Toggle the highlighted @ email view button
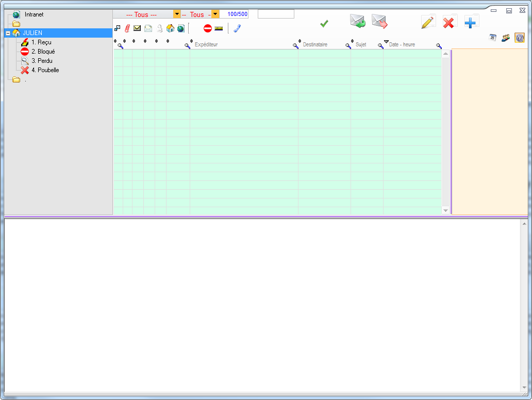This screenshot has height=400, width=532. [520, 38]
